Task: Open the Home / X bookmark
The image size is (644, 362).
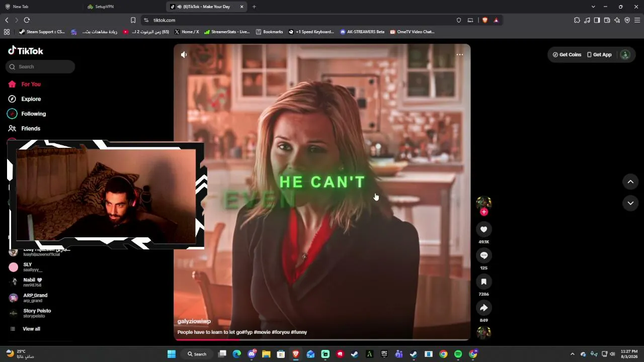Action: tap(186, 32)
